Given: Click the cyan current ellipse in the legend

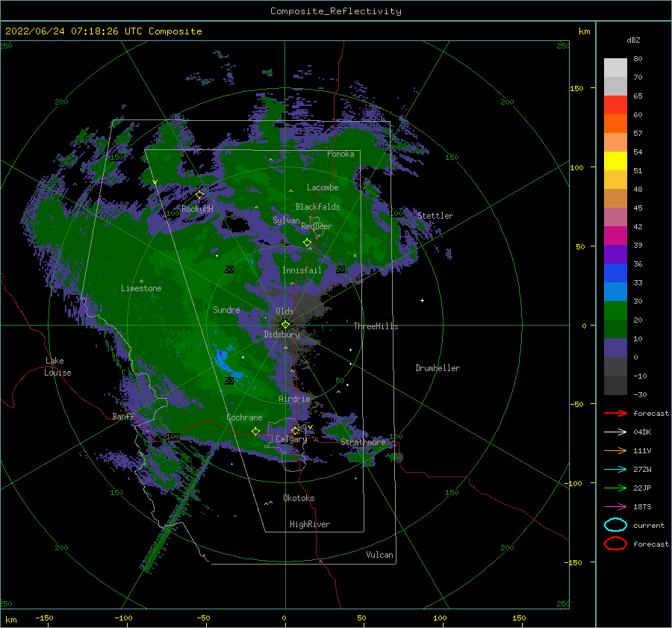Looking at the screenshot, I should click(x=615, y=525).
